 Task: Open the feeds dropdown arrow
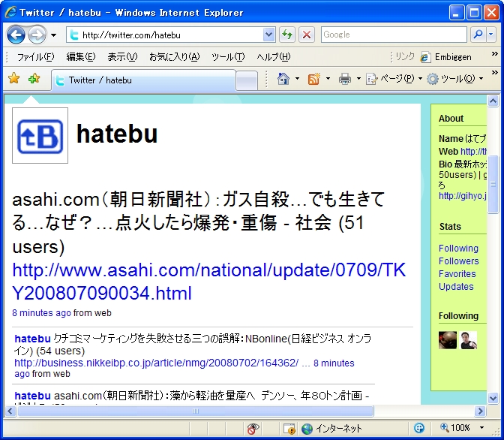(328, 79)
